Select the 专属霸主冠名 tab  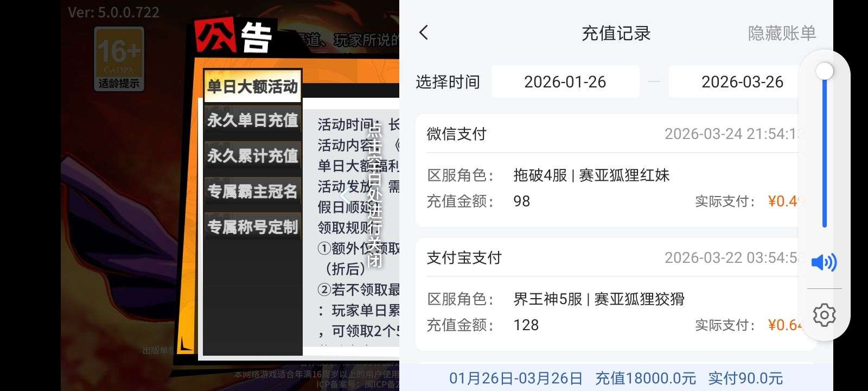[252, 191]
